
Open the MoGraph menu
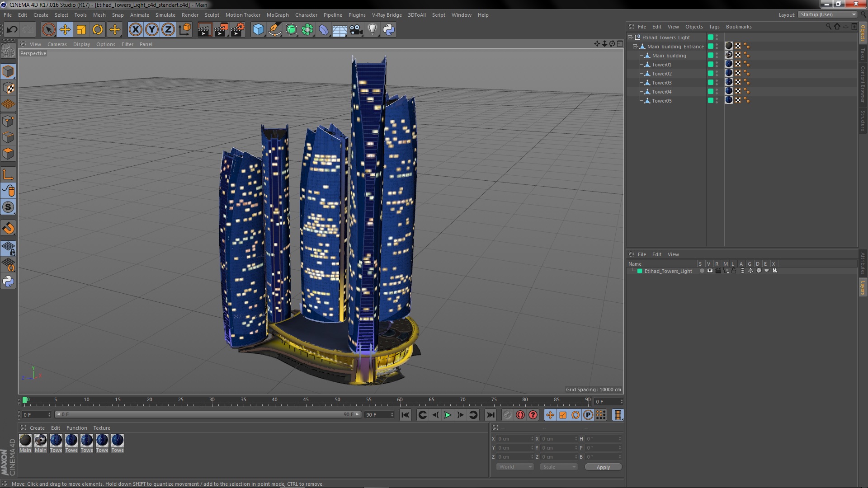[x=278, y=15]
